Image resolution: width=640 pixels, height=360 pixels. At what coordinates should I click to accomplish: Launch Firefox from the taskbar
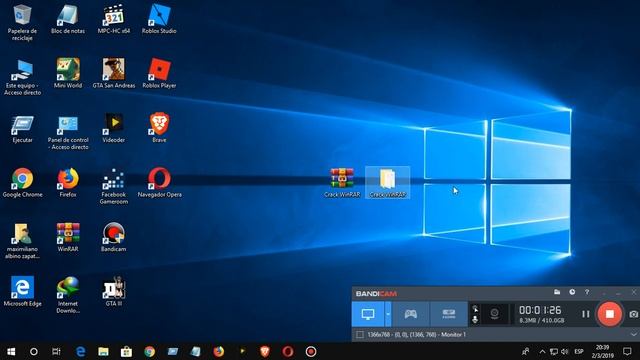(x=219, y=351)
